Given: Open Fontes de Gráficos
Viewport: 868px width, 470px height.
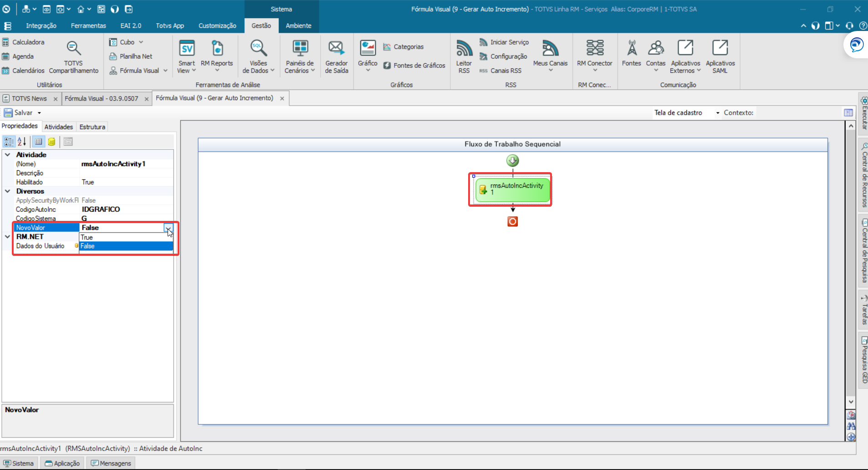Looking at the screenshot, I should click(x=414, y=66).
